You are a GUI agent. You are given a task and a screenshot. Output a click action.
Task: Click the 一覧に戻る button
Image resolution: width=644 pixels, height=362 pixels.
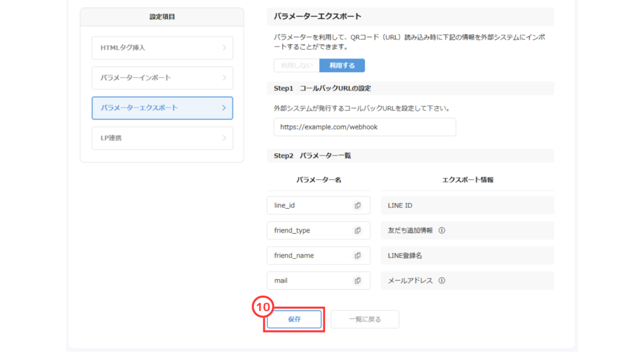coord(365,319)
